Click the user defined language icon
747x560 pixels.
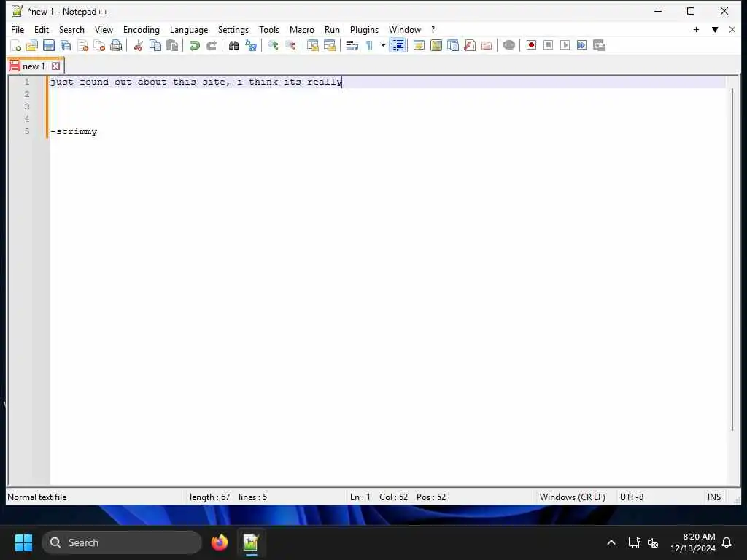[419, 46]
